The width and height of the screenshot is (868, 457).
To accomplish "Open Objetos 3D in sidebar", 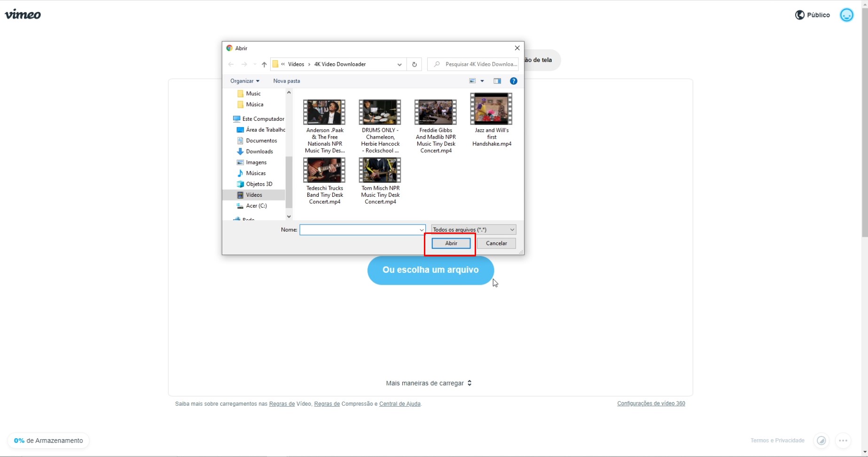I will 255,184.
